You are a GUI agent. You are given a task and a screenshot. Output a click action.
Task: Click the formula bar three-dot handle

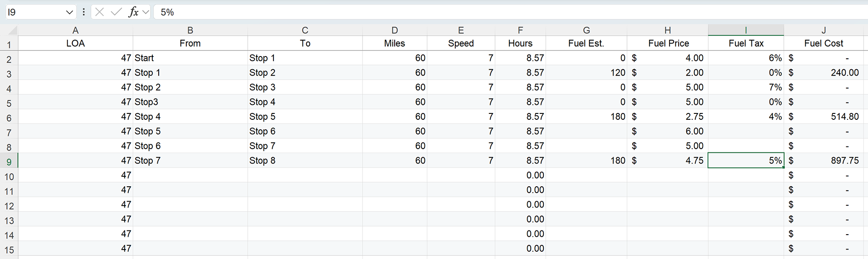point(84,12)
